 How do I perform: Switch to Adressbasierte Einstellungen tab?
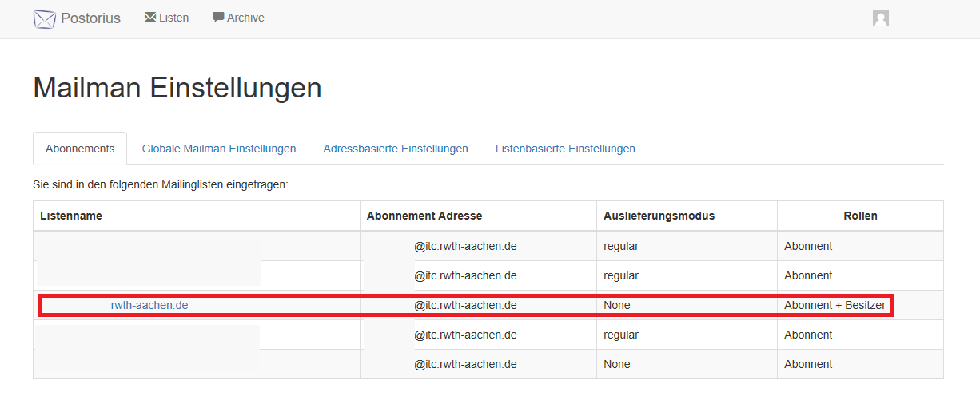[x=396, y=149]
